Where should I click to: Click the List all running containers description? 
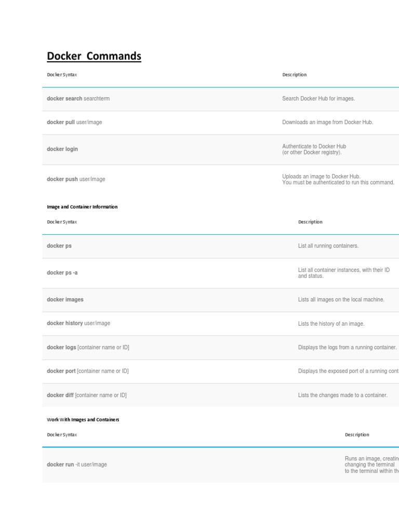click(x=328, y=246)
